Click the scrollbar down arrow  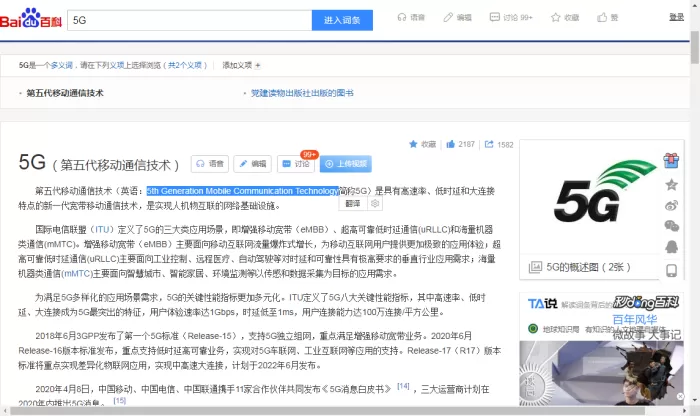[x=695, y=400]
